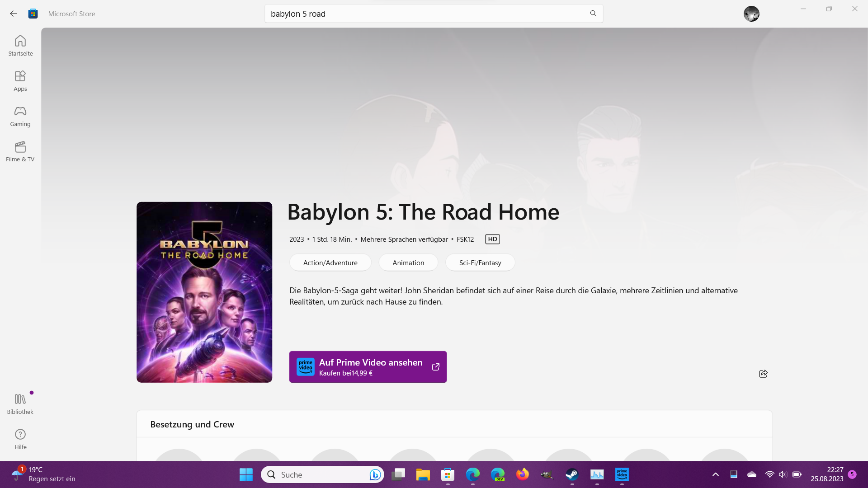The image size is (868, 488).
Task: Click the search box containing babylon 5 road
Action: click(425, 14)
